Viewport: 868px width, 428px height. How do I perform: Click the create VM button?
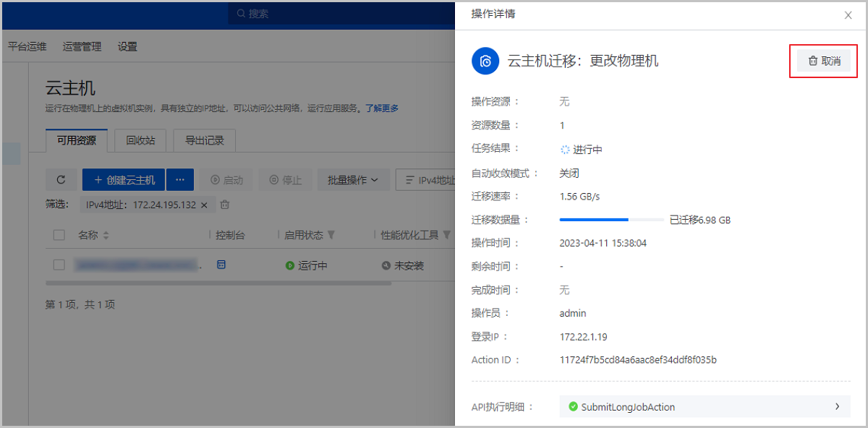pyautogui.click(x=124, y=180)
